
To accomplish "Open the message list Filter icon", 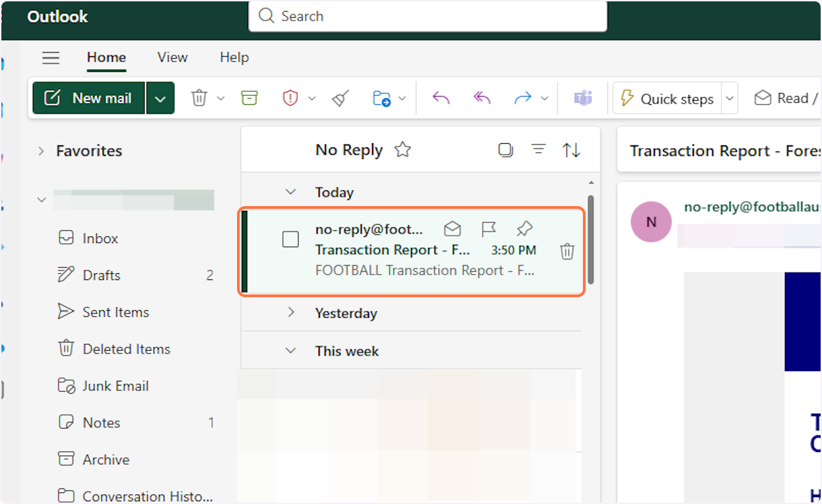I will click(539, 149).
